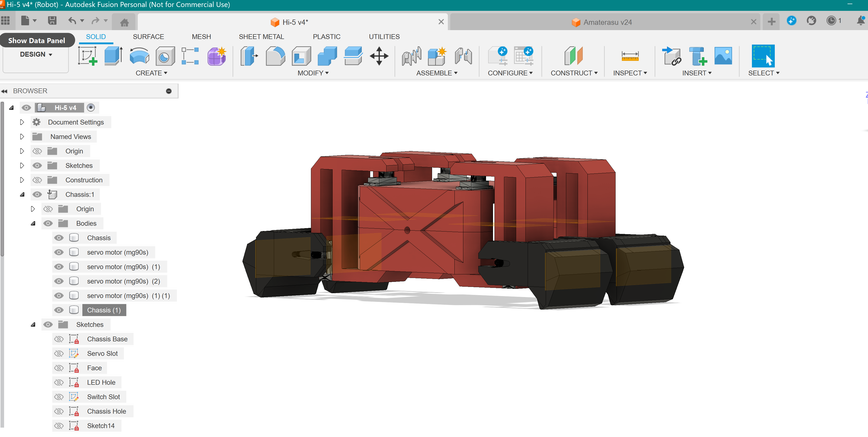Click the Insert Decal image icon
This screenshot has height=437, width=868.
[x=723, y=56]
